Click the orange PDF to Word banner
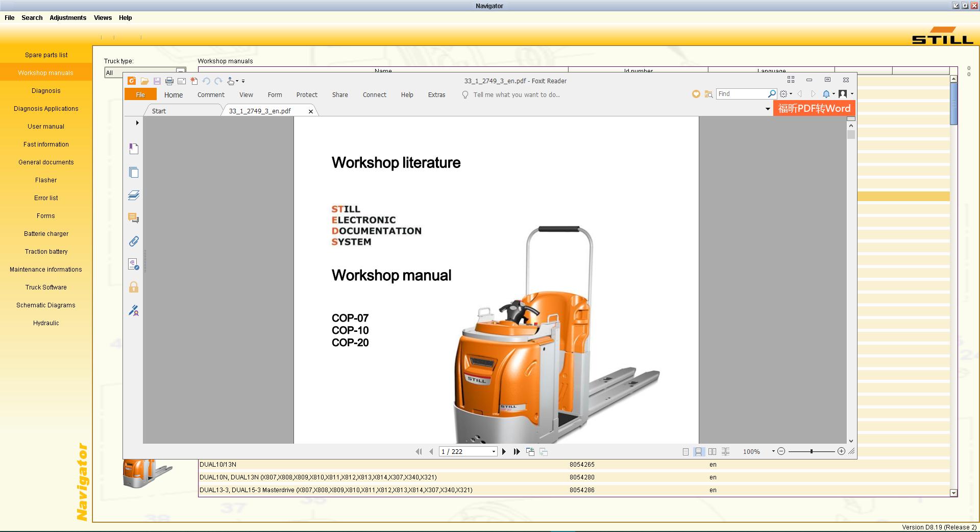 (x=814, y=108)
